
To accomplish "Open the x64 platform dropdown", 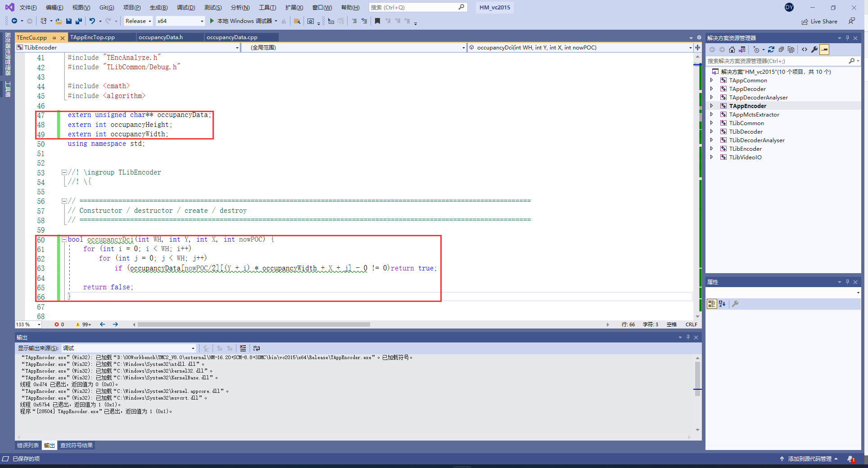I will pyautogui.click(x=181, y=21).
